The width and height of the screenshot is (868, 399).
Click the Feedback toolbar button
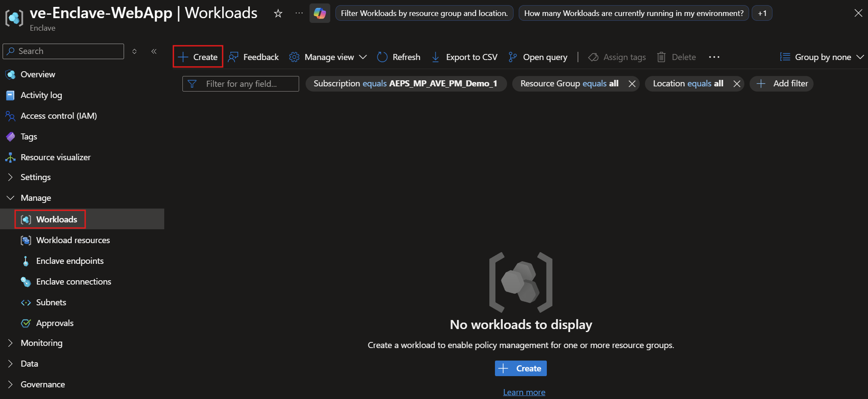(x=253, y=57)
